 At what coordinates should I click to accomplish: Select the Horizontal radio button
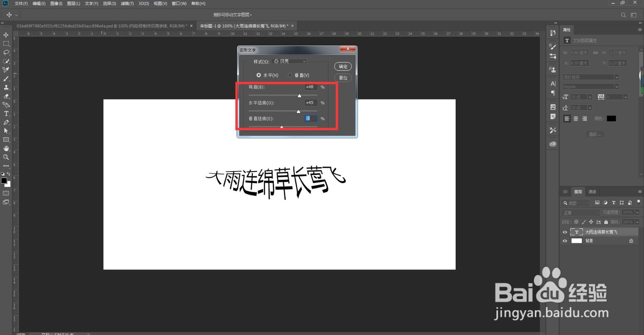[x=258, y=75]
